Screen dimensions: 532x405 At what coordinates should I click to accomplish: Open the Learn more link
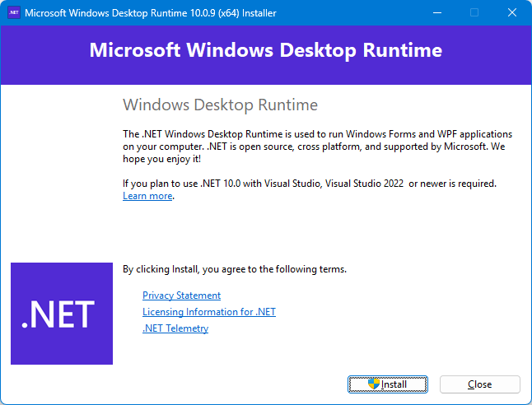[x=147, y=196]
